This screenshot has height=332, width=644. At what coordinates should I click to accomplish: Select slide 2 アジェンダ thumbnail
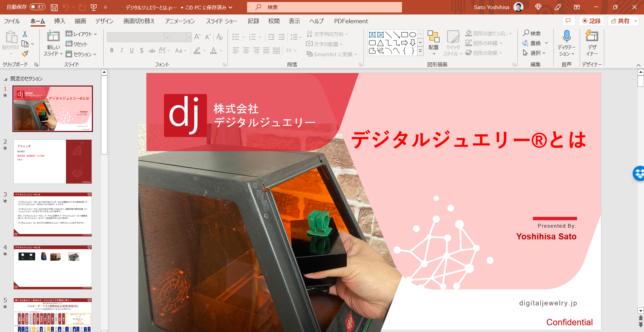[53, 162]
